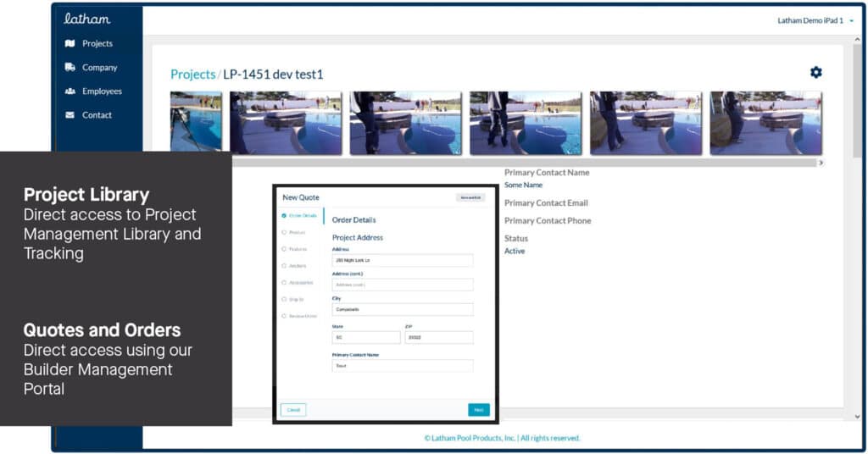
Task: Follow the Projects breadcrumb link
Action: pos(192,75)
